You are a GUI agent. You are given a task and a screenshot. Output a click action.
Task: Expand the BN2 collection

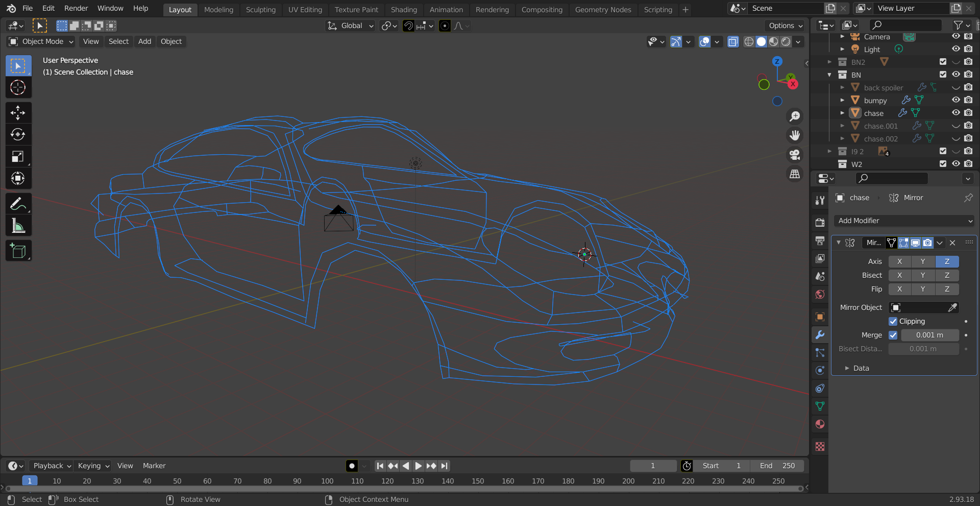point(829,62)
